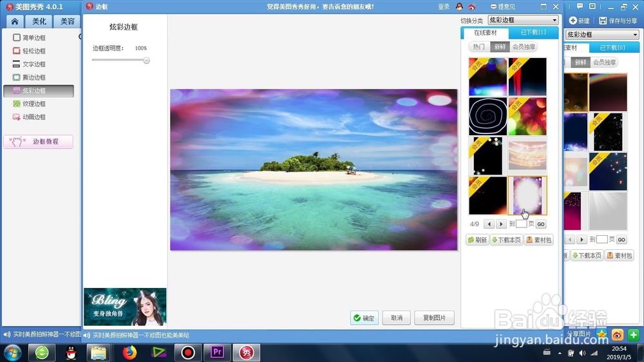This screenshot has height=362, width=644.
Task: Click the 刷新 refresh button
Action: (477, 240)
